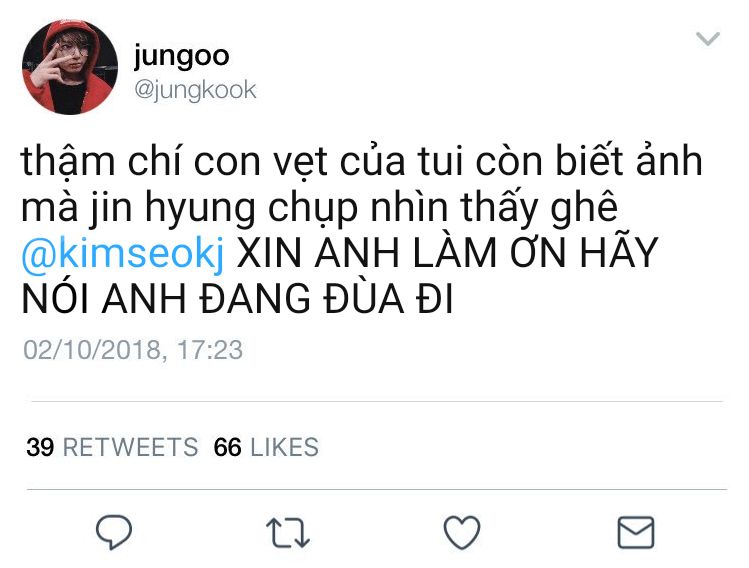Click the uppercase 'XIN ANH LÀM ƠN HÃY' text
The width and height of the screenshot is (749, 568).
click(447, 253)
